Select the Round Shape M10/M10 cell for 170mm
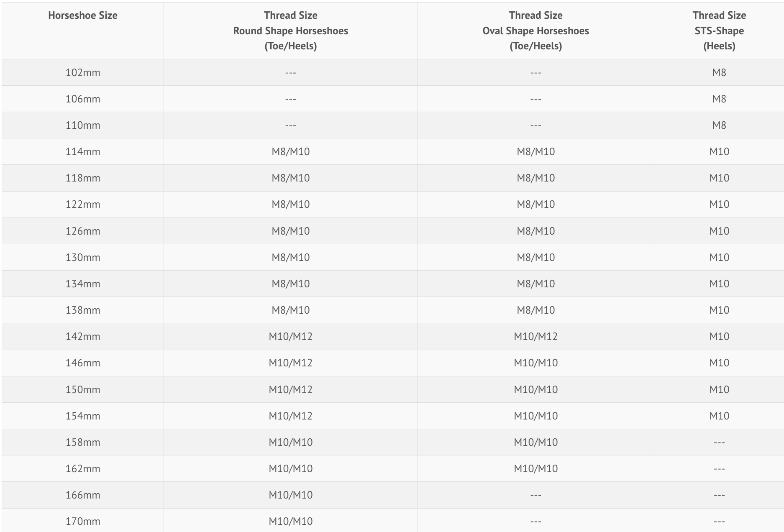 coord(290,521)
